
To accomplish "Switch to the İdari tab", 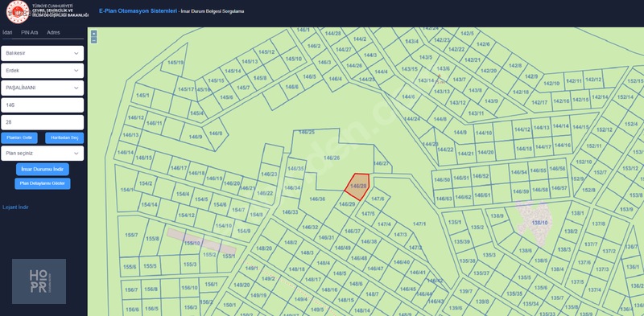I will coord(7,32).
